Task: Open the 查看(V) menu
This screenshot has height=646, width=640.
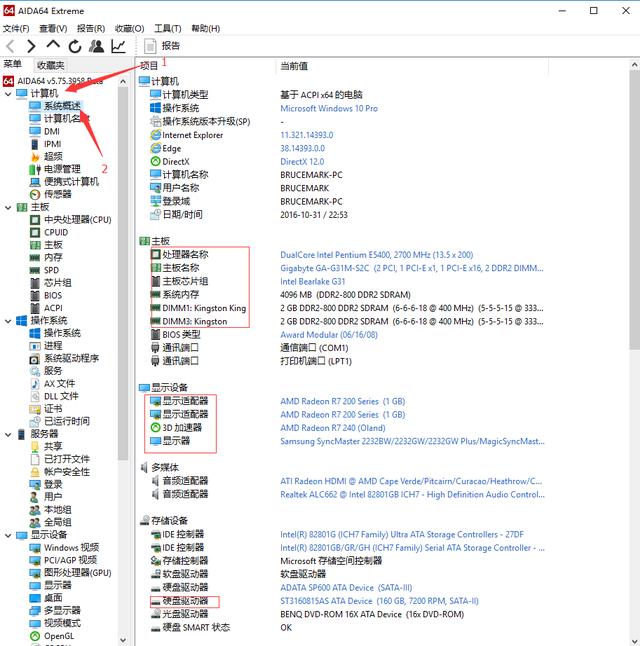Action: coord(53,28)
